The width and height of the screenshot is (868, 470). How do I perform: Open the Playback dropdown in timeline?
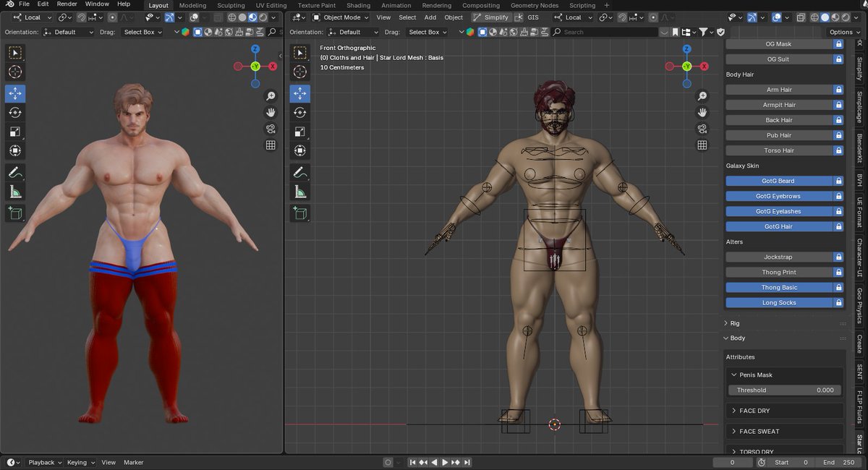[45, 462]
